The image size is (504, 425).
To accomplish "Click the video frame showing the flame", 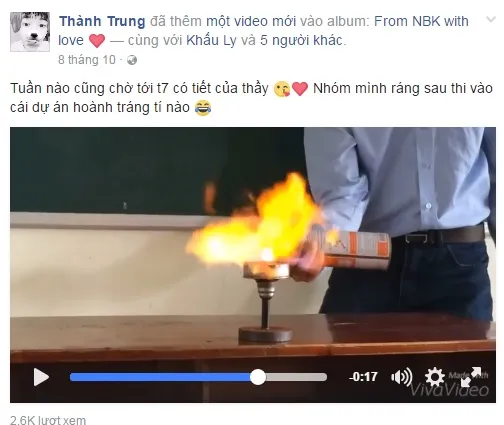I will click(253, 240).
